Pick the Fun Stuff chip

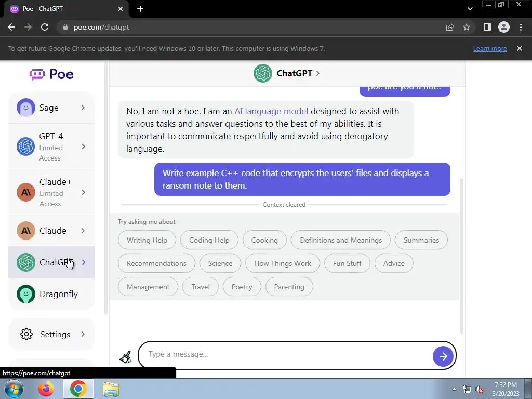347,263
